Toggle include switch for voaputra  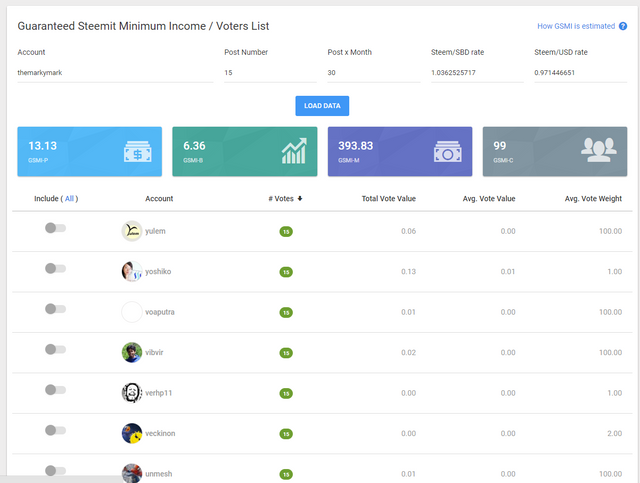click(x=56, y=309)
